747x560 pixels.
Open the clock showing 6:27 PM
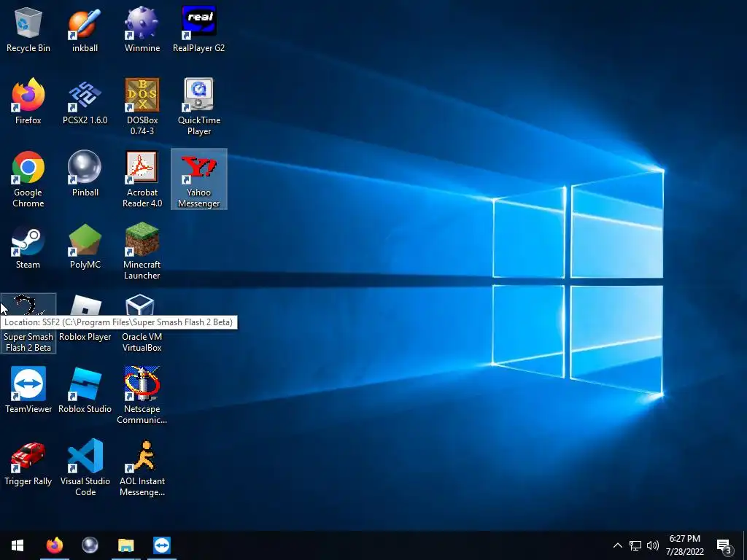tap(684, 545)
